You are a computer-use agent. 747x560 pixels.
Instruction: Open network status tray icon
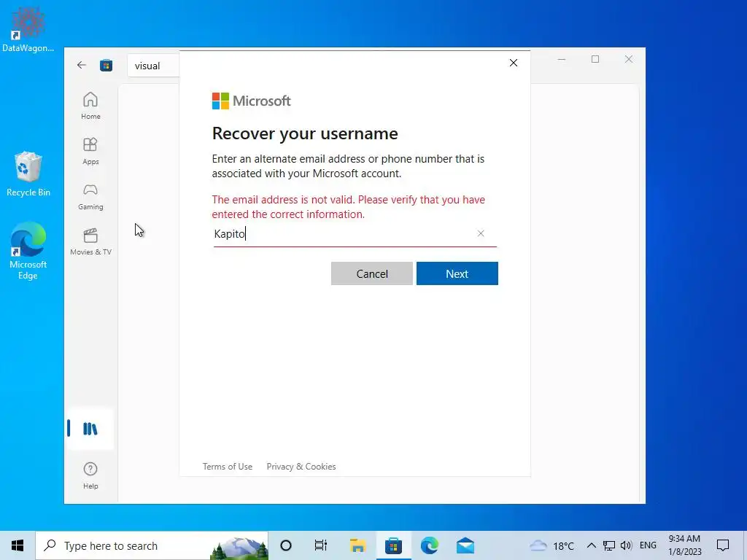(x=609, y=545)
